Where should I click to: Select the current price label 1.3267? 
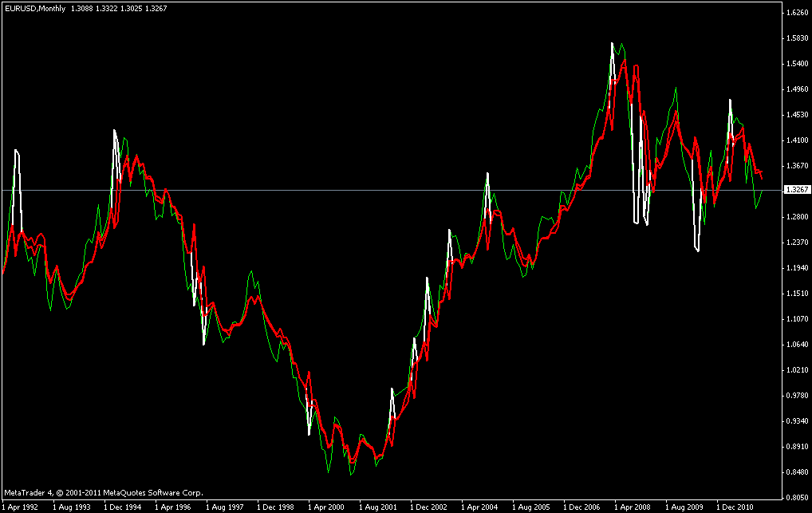[797, 190]
